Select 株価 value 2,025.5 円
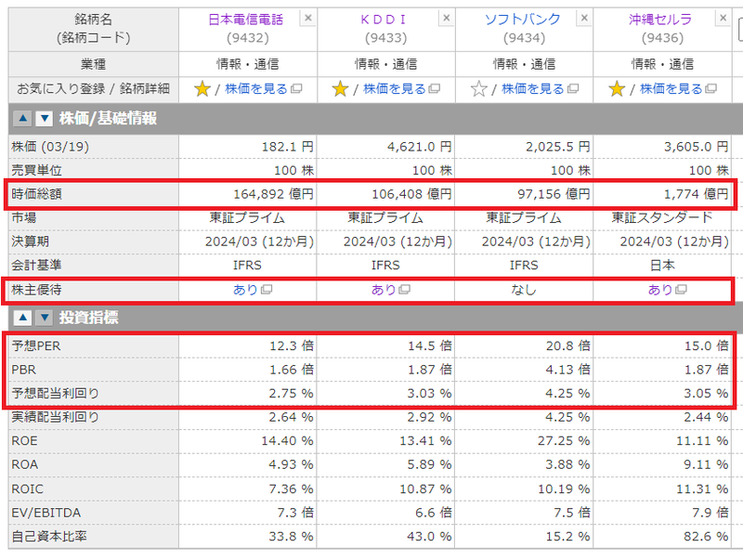The height and width of the screenshot is (560, 743). pos(558,147)
